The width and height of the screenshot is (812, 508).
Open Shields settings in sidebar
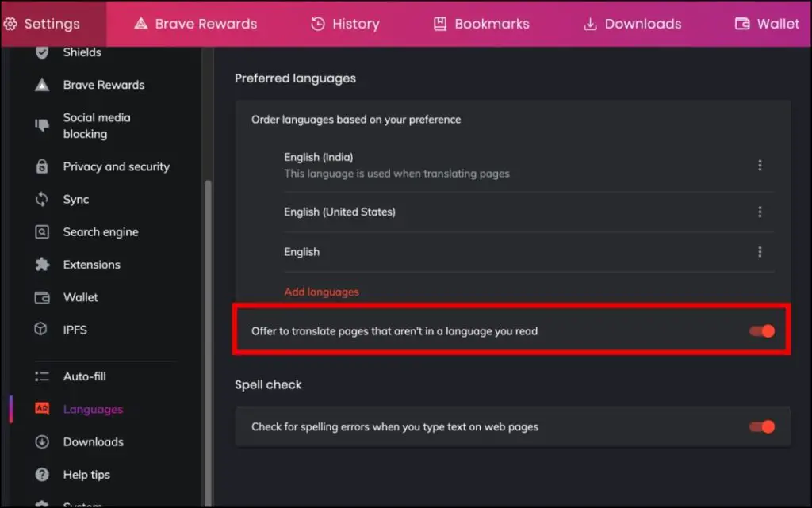pyautogui.click(x=82, y=52)
